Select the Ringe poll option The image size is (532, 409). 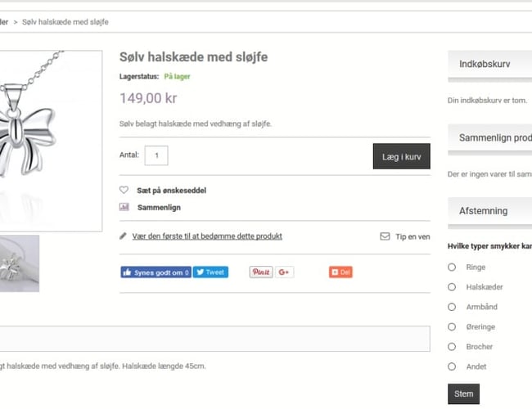(452, 267)
